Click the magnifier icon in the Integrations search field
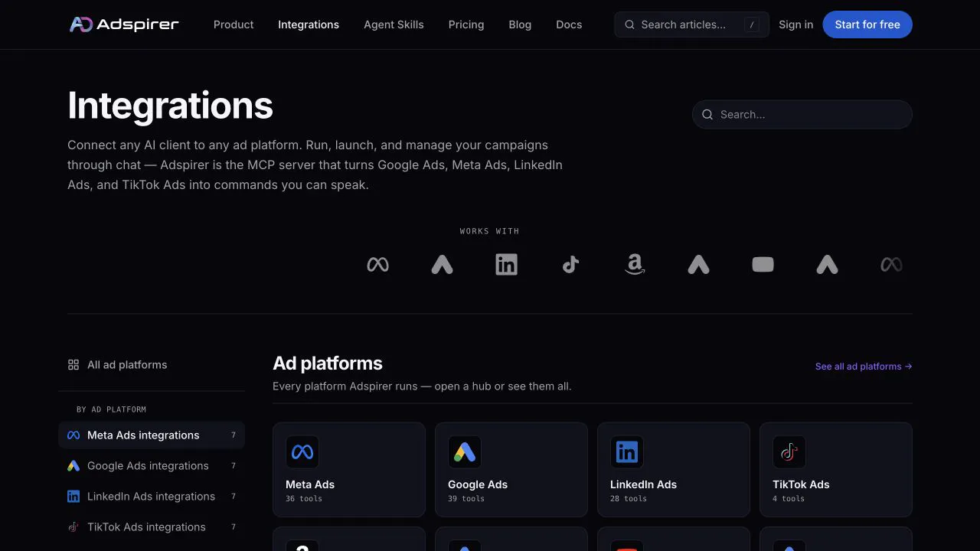Image resolution: width=980 pixels, height=551 pixels. (x=707, y=115)
